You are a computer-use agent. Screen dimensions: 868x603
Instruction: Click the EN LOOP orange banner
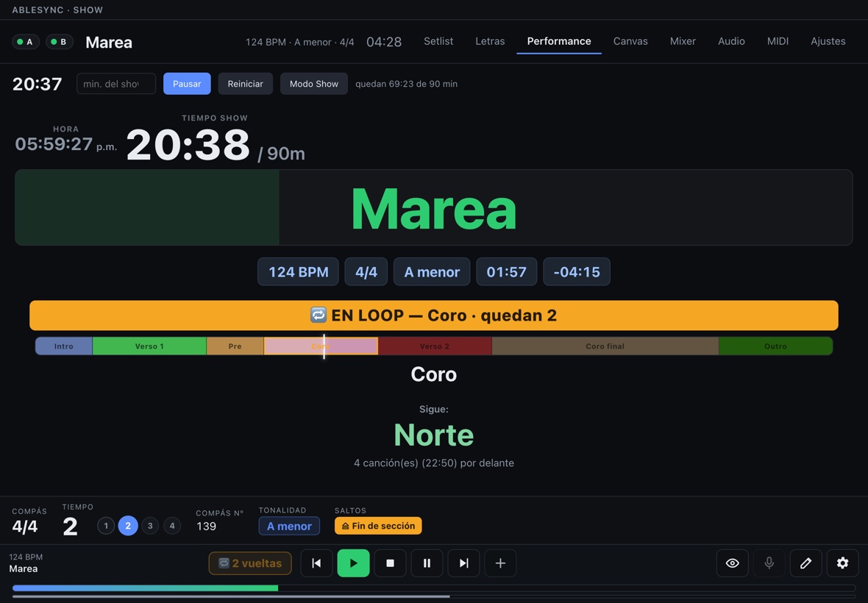click(434, 315)
